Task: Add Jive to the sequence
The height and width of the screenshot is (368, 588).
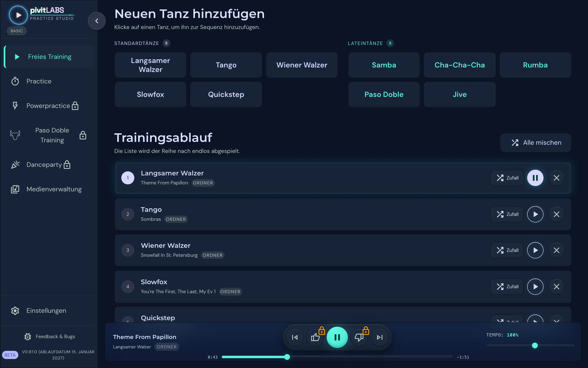Action: [460, 94]
